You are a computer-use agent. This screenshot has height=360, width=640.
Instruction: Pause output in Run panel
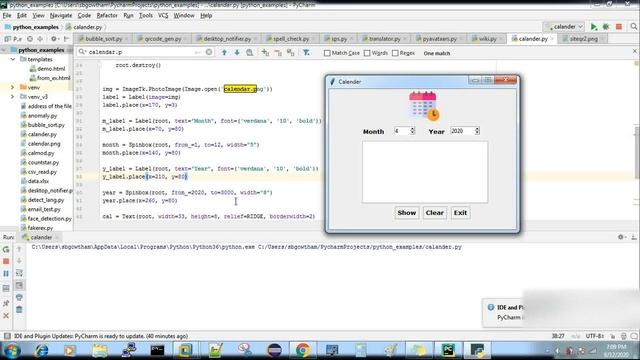pos(6,273)
